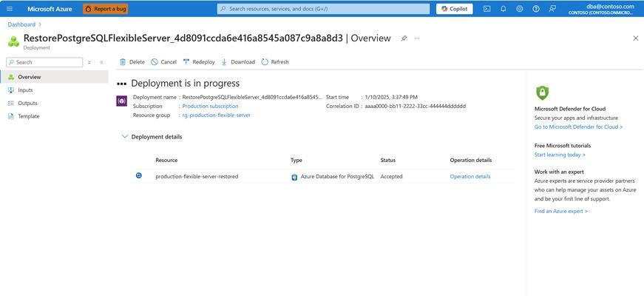Collapse the left menu with double chevron
Viewport: 644px width, 296px height.
tap(101, 62)
